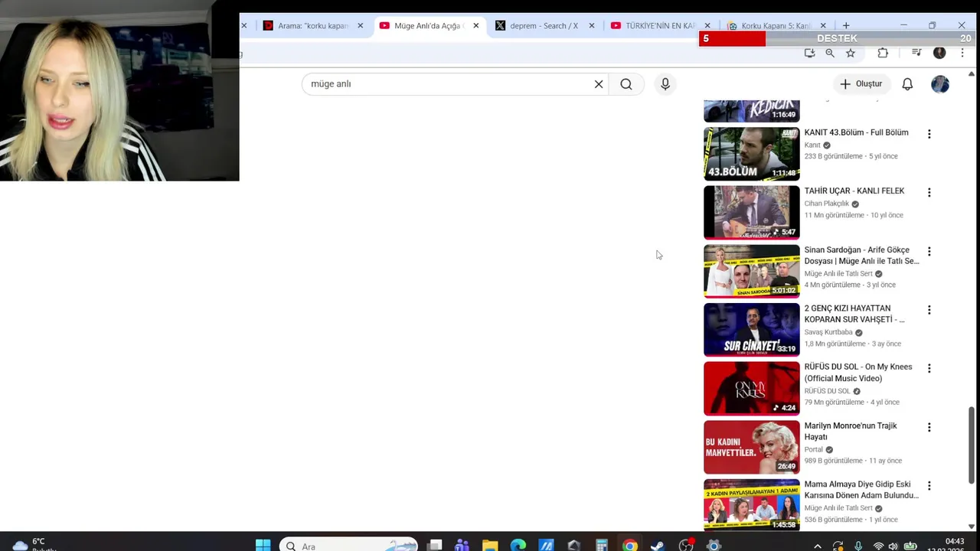Open Windows Start menu
The image size is (980, 551).
click(x=263, y=546)
